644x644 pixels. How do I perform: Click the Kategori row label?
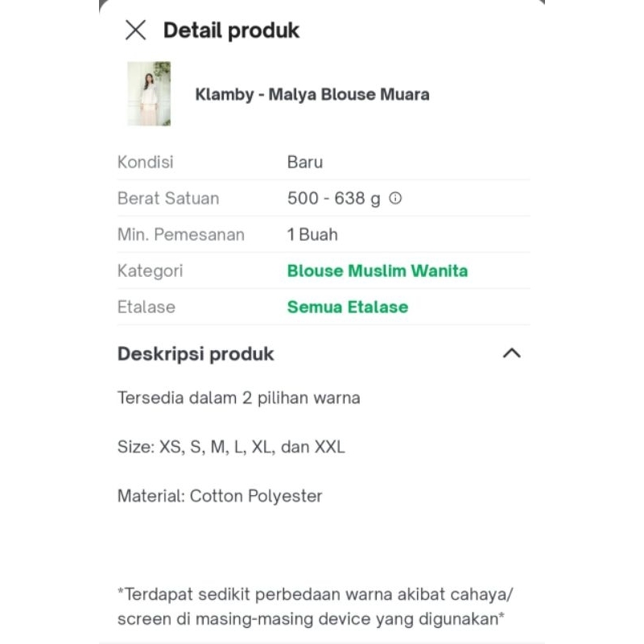151,270
